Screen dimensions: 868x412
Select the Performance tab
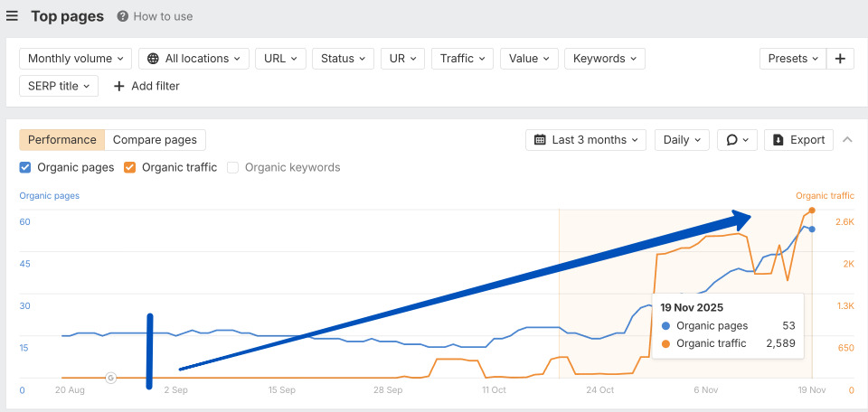(61, 140)
